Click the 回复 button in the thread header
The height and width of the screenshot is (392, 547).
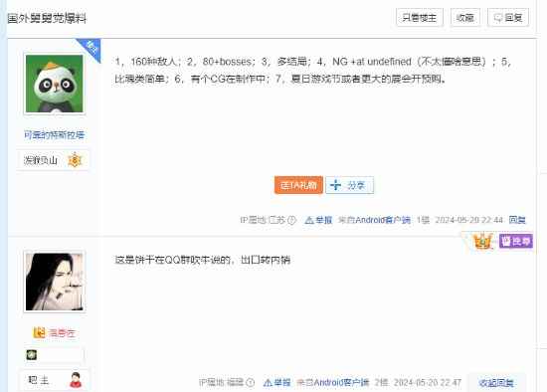[508, 18]
